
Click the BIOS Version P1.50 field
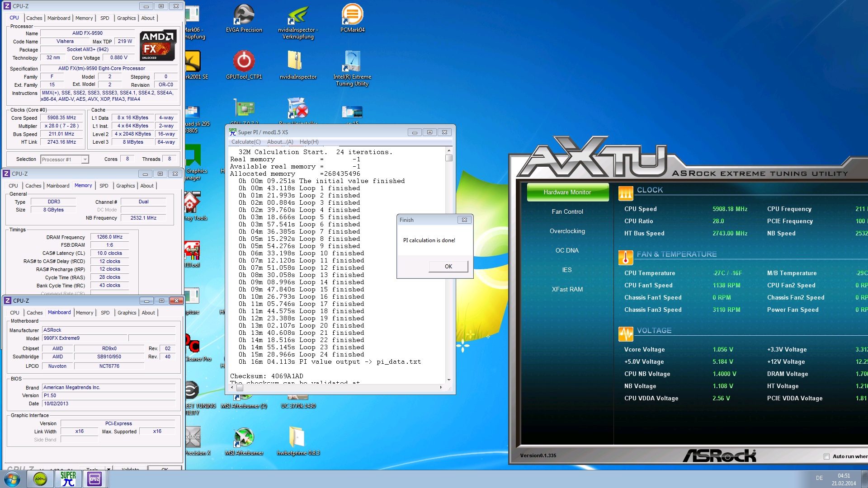[108, 396]
